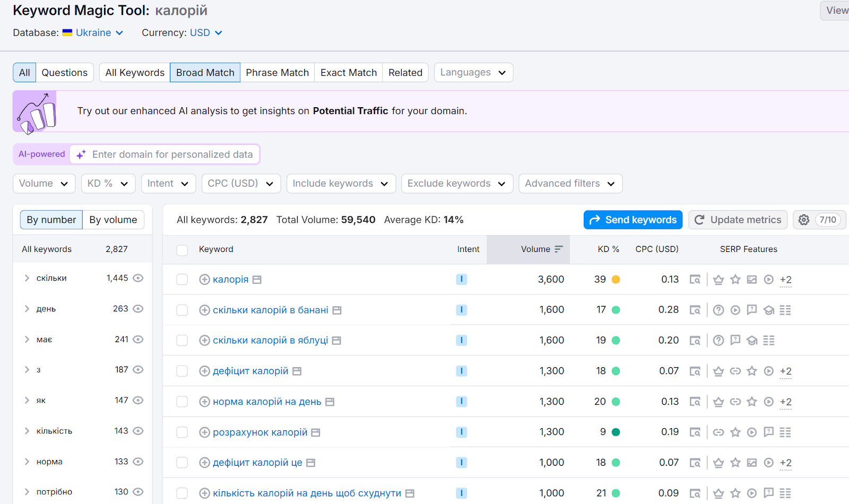Click add icon beside розрахунок калорій
Image resolution: width=849 pixels, height=504 pixels.
tap(204, 432)
